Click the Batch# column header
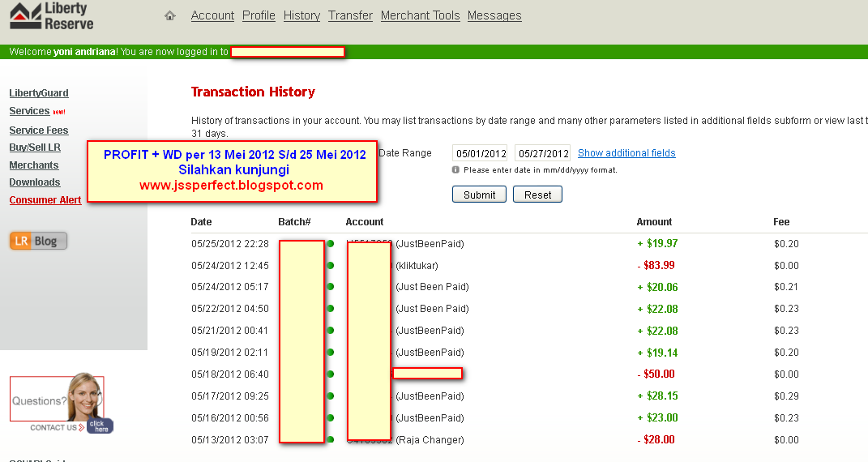The width and height of the screenshot is (868, 462). (294, 222)
